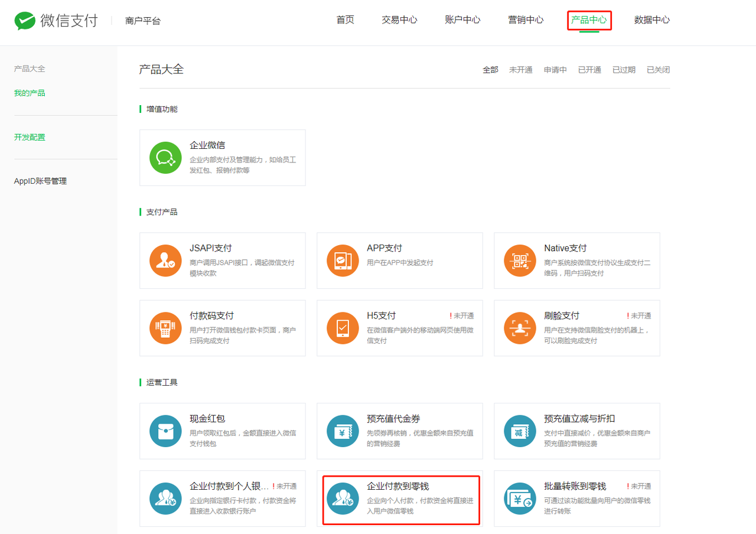Click the 企业微信 card description text
The image size is (756, 534).
[x=243, y=165]
